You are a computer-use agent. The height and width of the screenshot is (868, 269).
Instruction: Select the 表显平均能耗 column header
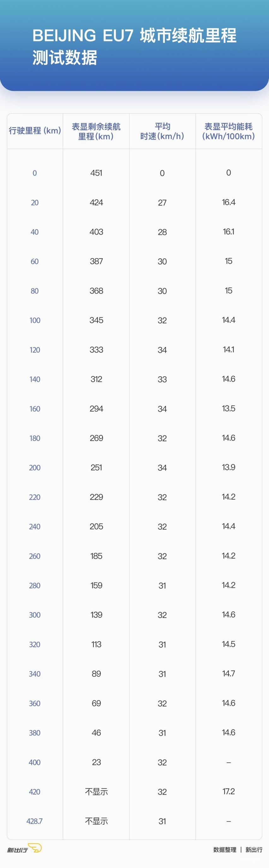[229, 131]
